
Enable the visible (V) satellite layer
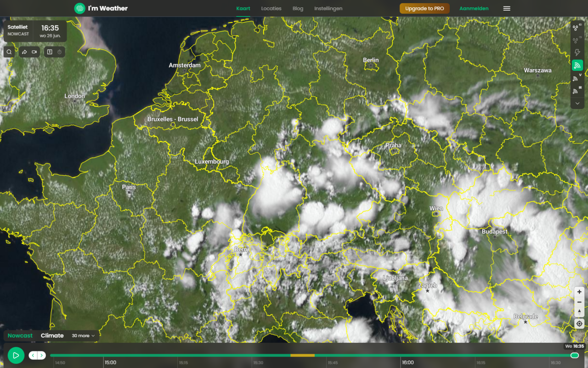[x=577, y=78]
